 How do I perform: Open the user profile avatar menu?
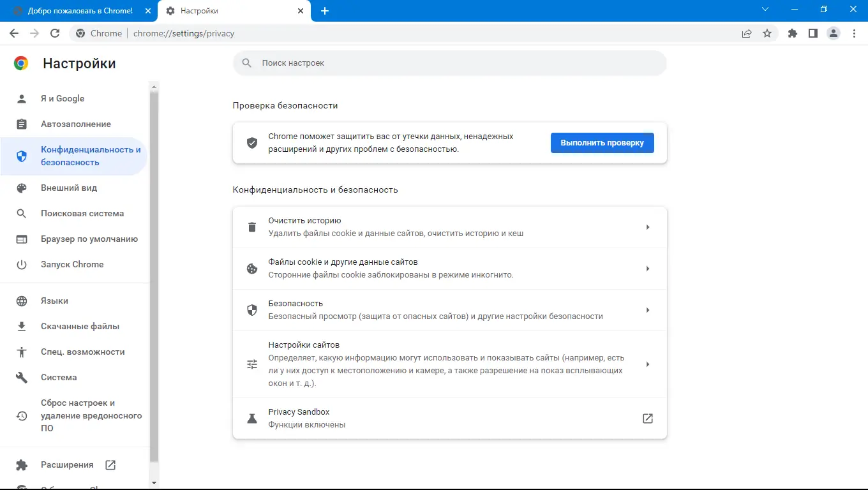(x=834, y=33)
